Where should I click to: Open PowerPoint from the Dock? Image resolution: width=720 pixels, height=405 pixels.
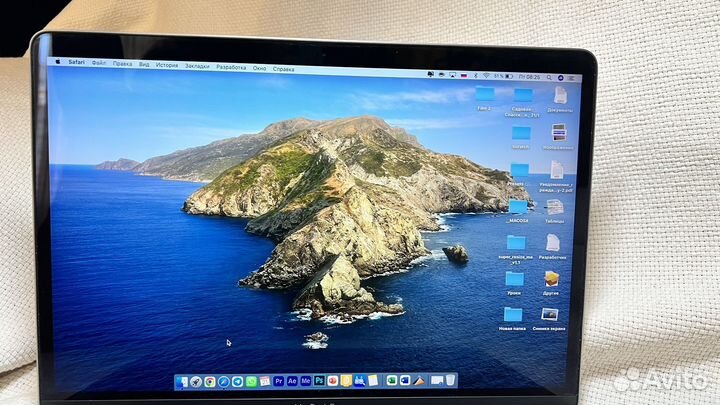coord(333,381)
